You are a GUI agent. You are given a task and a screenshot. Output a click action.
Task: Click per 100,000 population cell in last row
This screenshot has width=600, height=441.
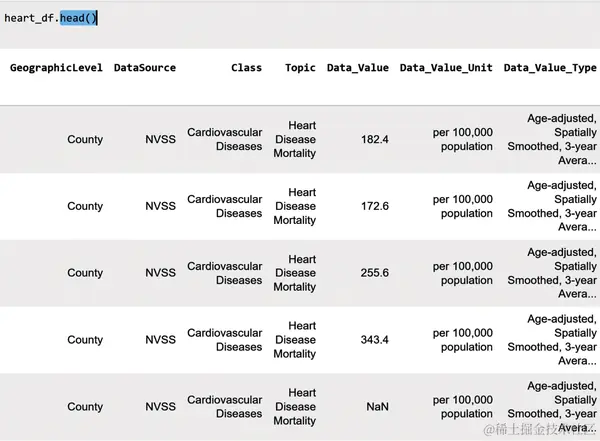click(x=463, y=407)
